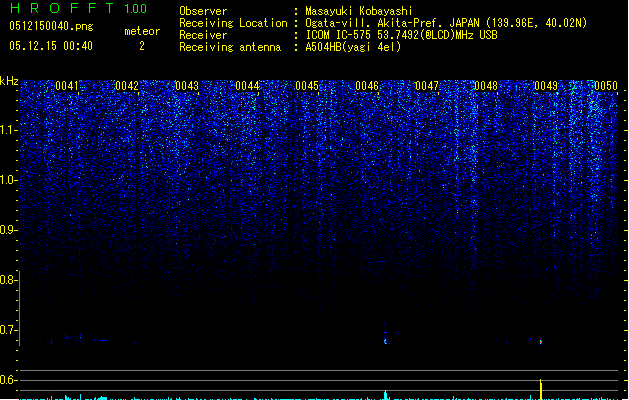Image resolution: width=629 pixels, height=400 pixels.
Task: Click the 0043 time marker
Action: coord(187,86)
